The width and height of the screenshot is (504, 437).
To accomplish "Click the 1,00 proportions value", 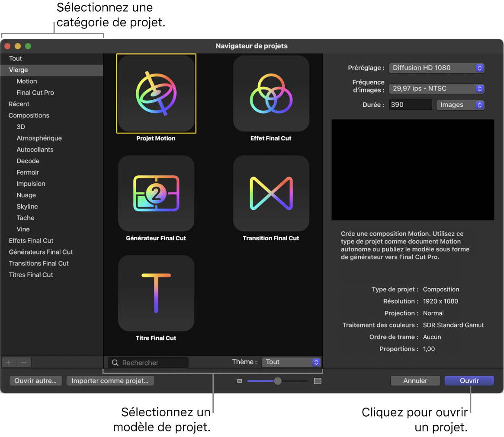I will coord(429,349).
